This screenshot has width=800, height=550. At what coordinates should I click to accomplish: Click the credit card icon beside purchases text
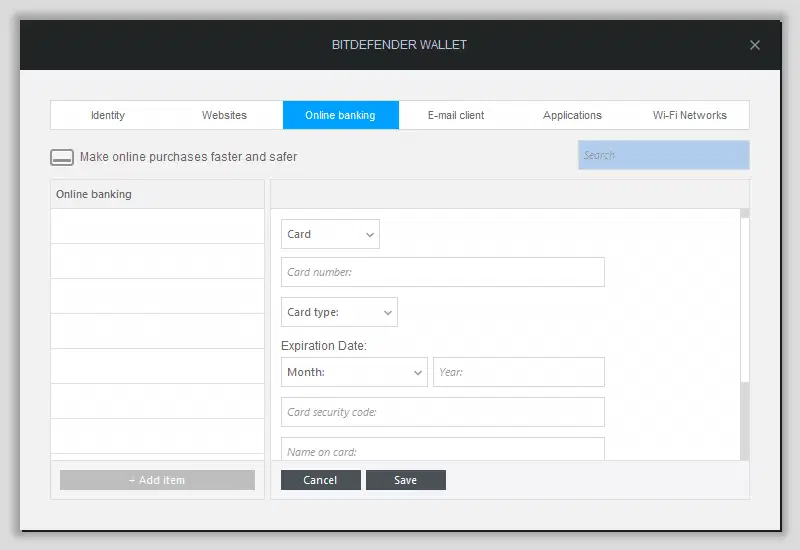coord(62,157)
